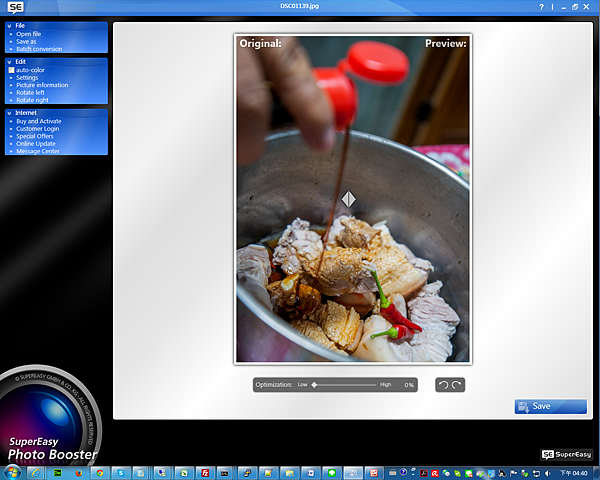Click the Optimization slider handle

click(x=314, y=385)
